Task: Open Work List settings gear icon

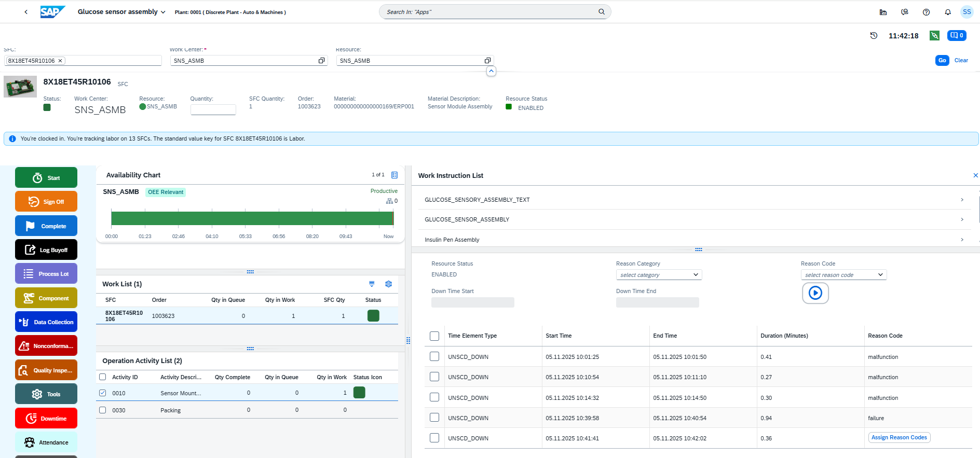Action: point(388,284)
